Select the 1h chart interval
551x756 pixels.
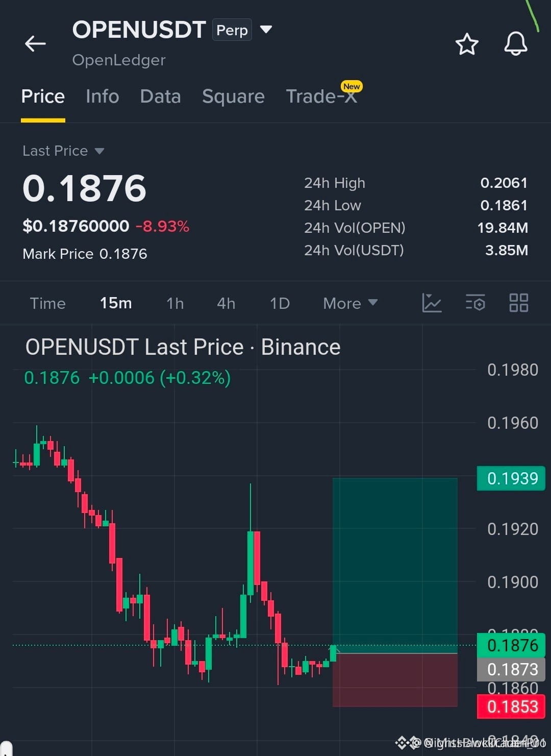pyautogui.click(x=175, y=303)
